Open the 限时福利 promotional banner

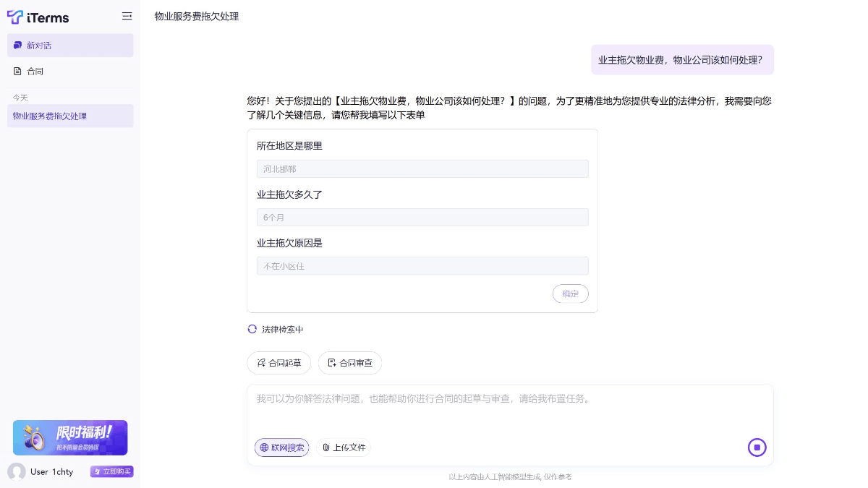click(70, 437)
